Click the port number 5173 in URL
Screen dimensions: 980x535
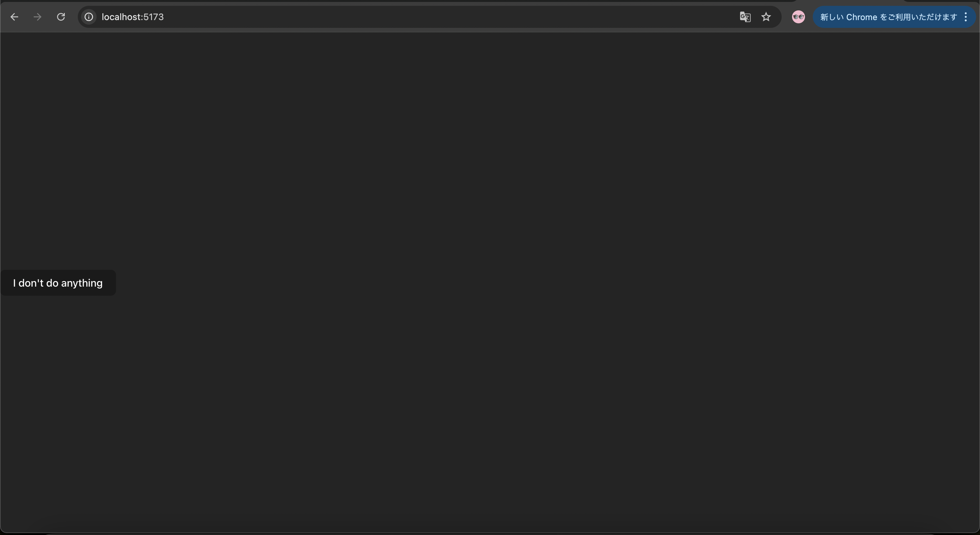(x=153, y=17)
